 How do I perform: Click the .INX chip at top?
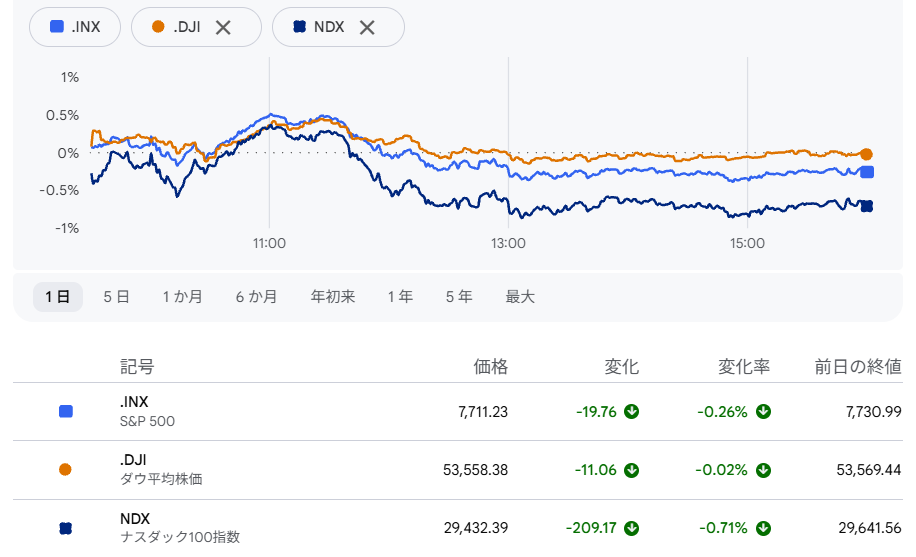[75, 27]
